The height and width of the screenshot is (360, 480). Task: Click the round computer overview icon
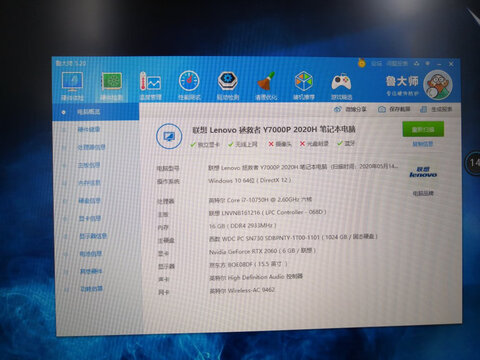tap(169, 136)
